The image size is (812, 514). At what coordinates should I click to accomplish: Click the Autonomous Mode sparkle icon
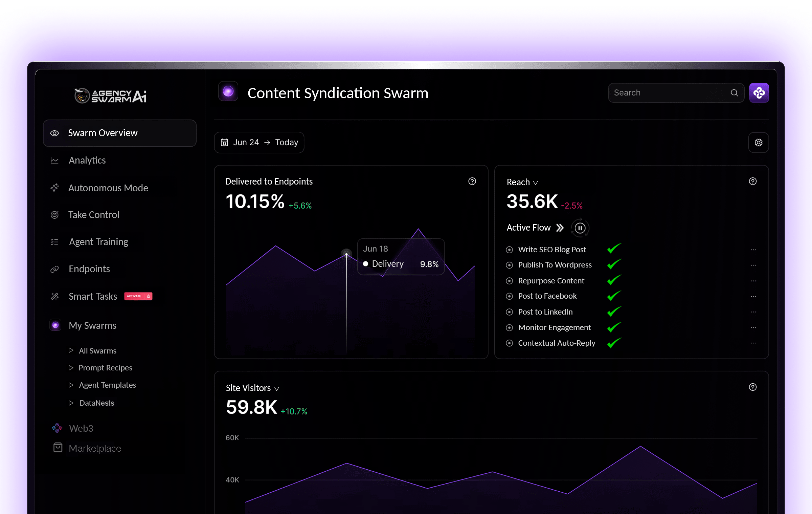(55, 188)
